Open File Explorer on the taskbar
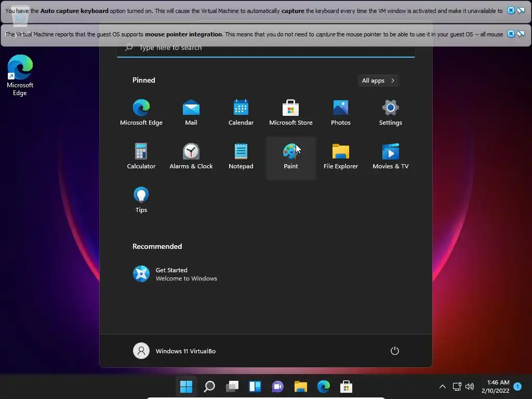 point(301,387)
